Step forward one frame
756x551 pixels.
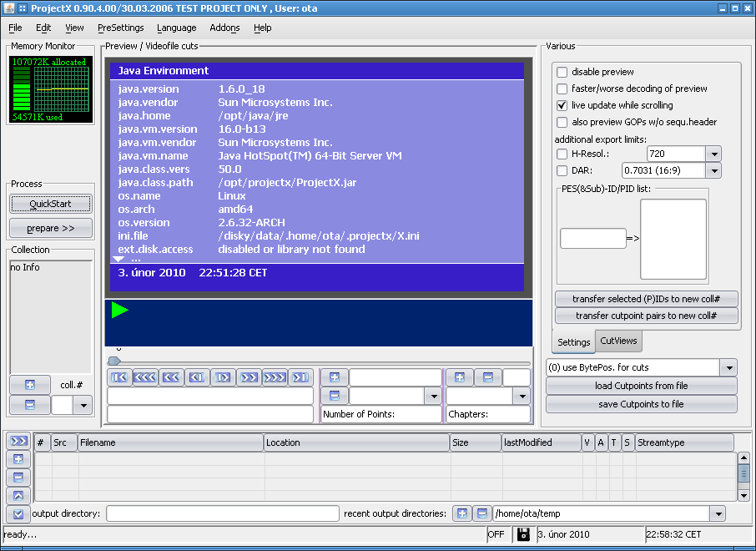223,377
